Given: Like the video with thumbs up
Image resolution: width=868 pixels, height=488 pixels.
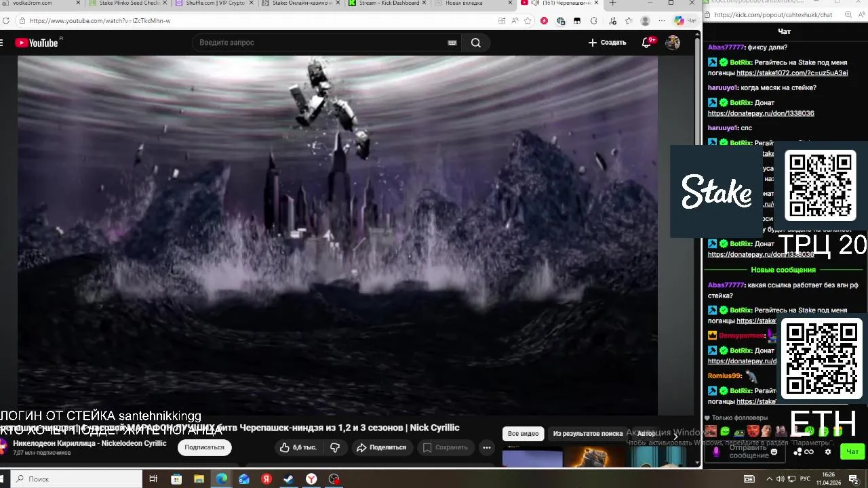Looking at the screenshot, I should tap(298, 447).
